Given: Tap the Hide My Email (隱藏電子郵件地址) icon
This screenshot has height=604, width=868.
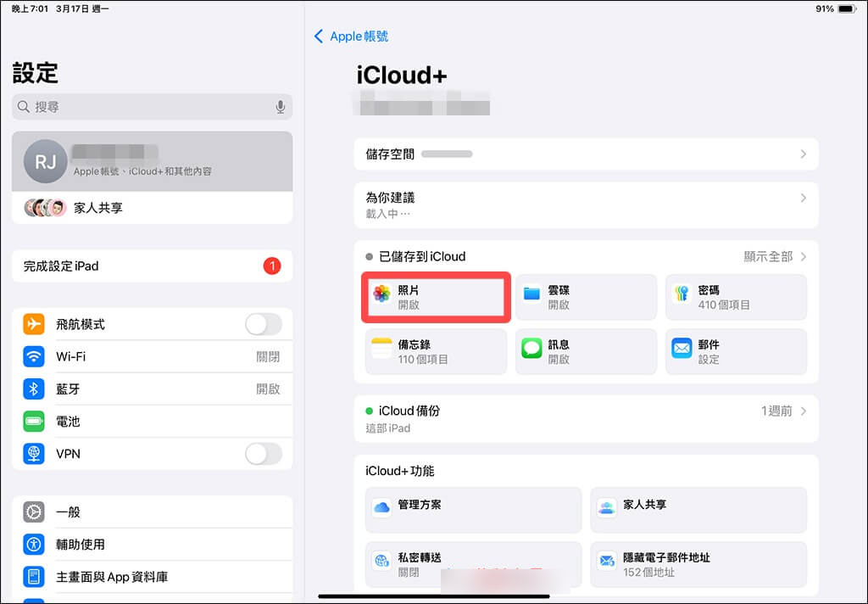Looking at the screenshot, I should tap(607, 562).
